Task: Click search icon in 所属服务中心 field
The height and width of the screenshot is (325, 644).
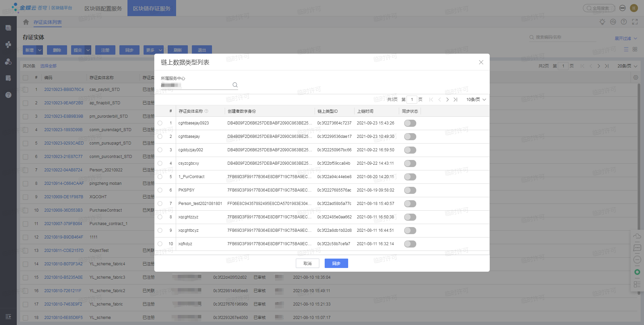Action: 235,85
